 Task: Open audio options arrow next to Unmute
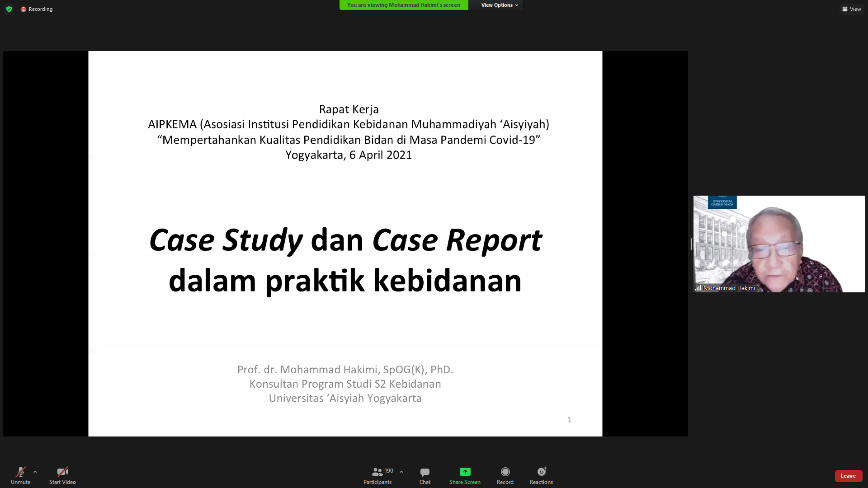(x=35, y=472)
